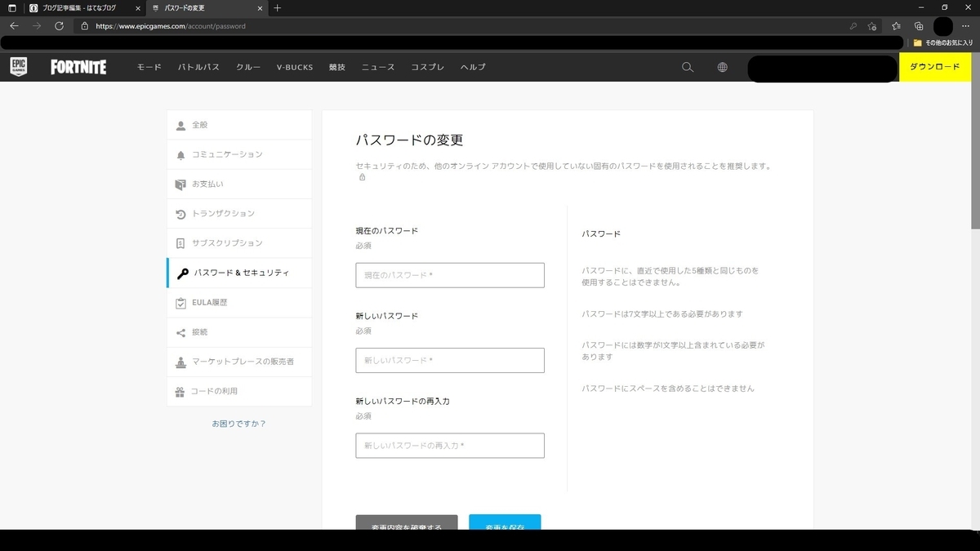Click the 現在のパスワード input field

coord(449,275)
